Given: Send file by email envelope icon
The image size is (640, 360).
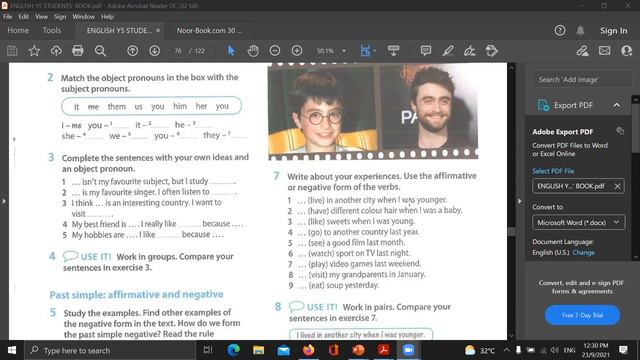Looking at the screenshot, I should [x=604, y=51].
